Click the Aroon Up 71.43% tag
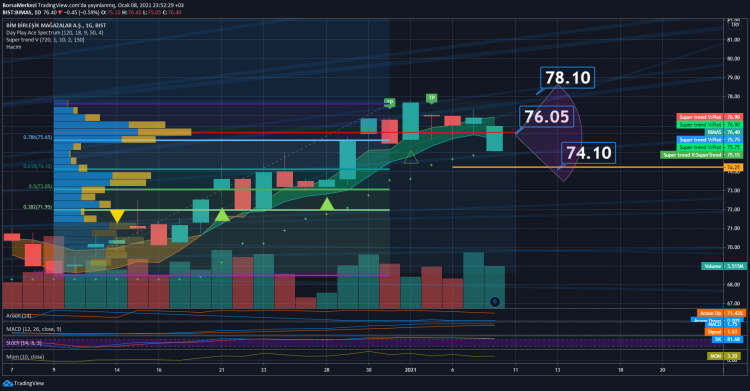The image size is (750, 391). tap(721, 313)
